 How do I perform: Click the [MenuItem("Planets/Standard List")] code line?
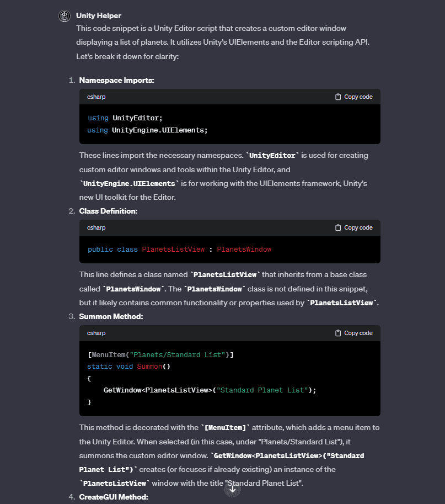(160, 354)
